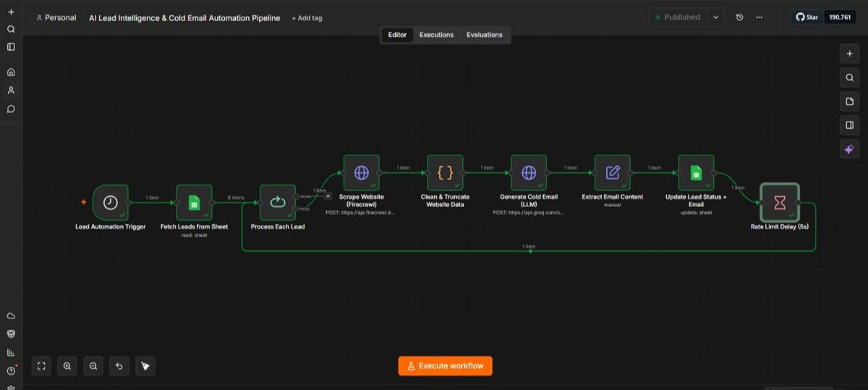Add a sticky note icon on the right
Screen dimensions: 868x390
point(849,101)
